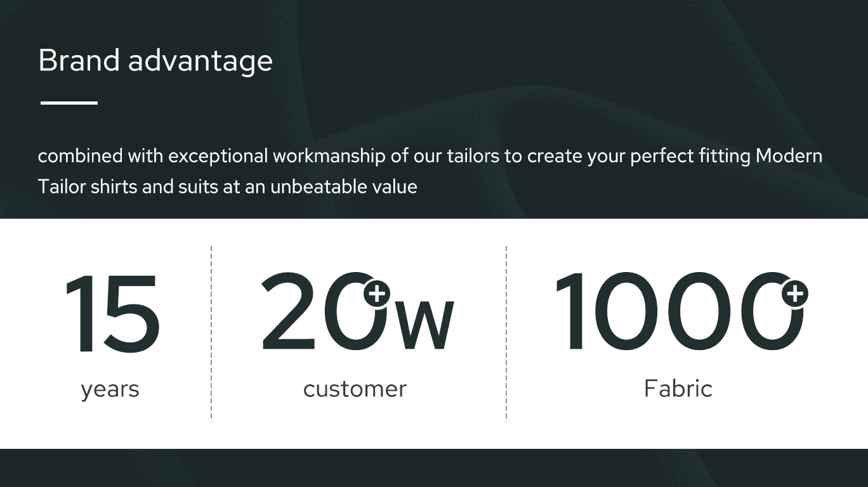Click the plus icon beside 1000
The height and width of the screenshot is (487, 868).
point(794,294)
